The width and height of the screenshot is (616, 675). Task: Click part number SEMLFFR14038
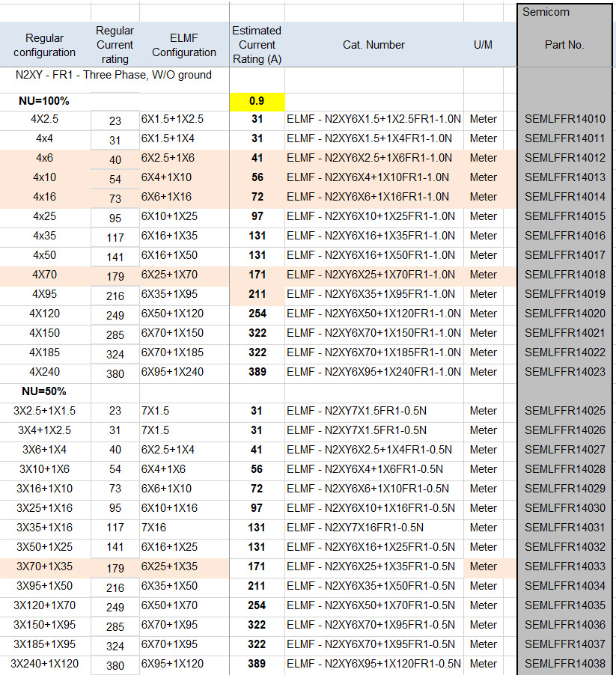pyautogui.click(x=565, y=663)
